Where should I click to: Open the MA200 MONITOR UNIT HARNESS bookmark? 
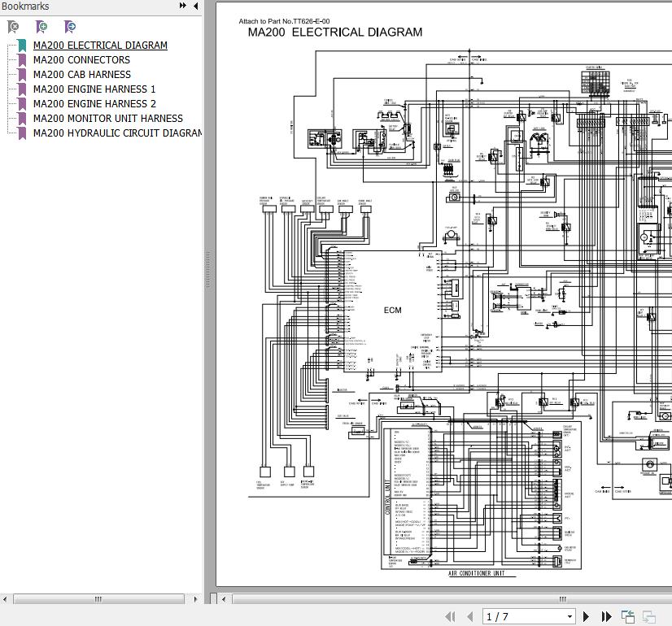click(108, 118)
